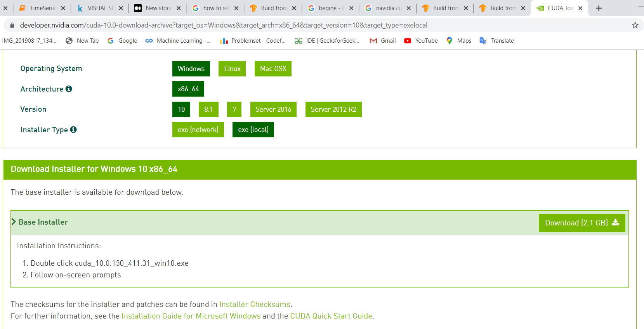Select the Linux operating system button
Screen dimensions: 644x329
tap(232, 69)
